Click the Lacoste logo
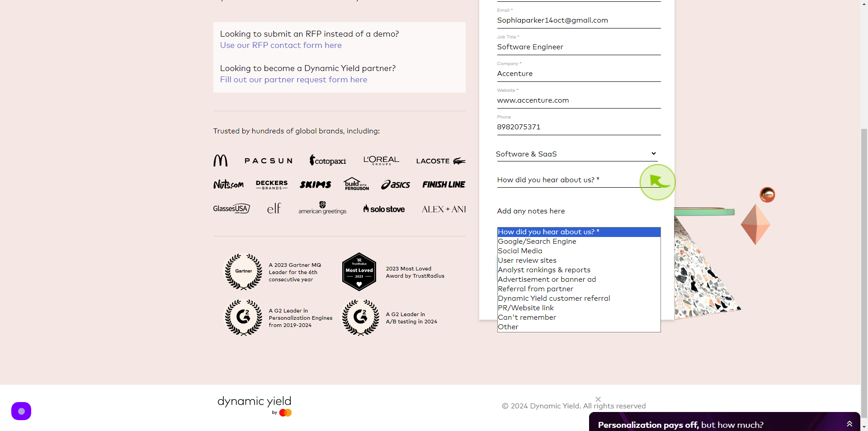Viewport: 868px width, 431px height. pos(441,161)
